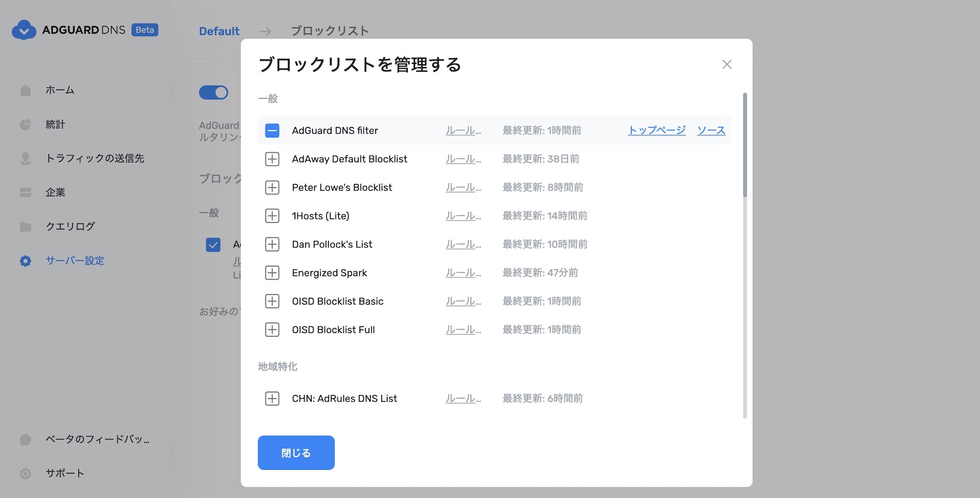Add OISD Blocklist Full with plus icon
The height and width of the screenshot is (498, 980).
pyautogui.click(x=272, y=330)
